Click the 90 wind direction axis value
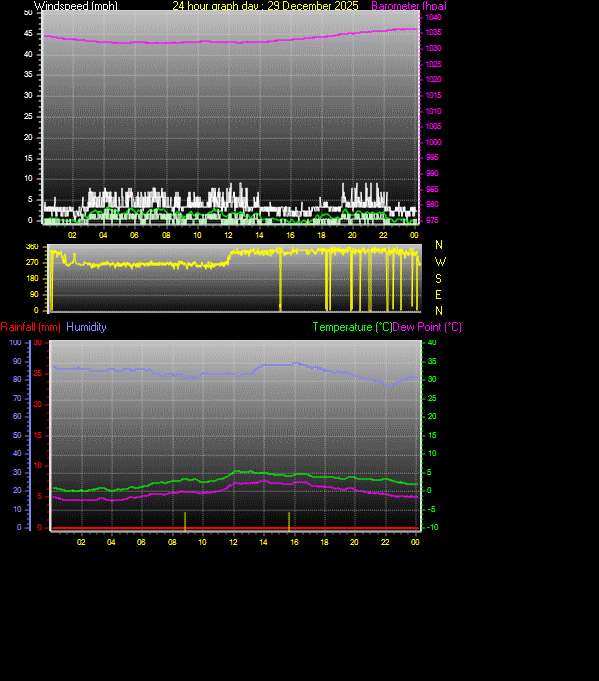The width and height of the screenshot is (599, 681). point(34,294)
